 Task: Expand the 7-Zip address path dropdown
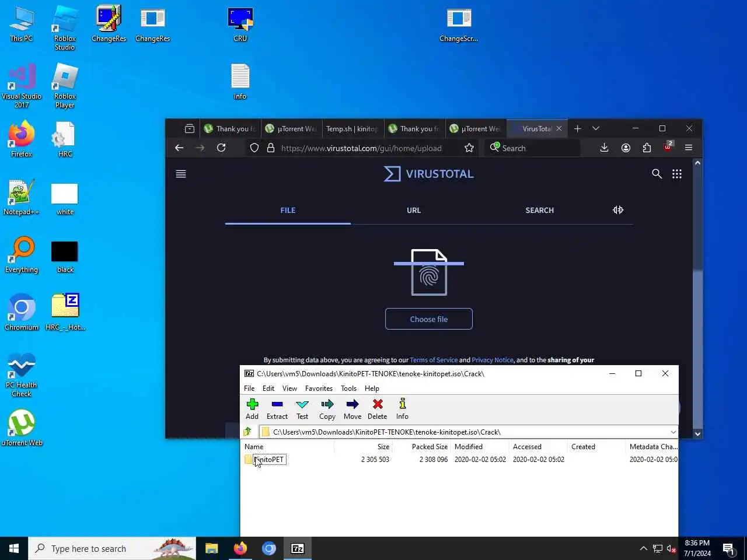[x=673, y=432]
